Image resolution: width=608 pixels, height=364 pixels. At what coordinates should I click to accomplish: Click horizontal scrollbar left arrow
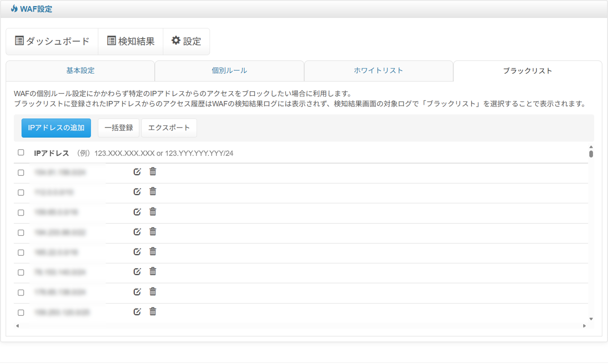click(17, 326)
